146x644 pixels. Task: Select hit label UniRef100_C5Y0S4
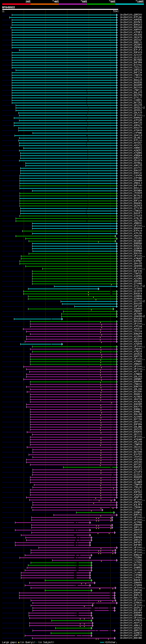pos(131,331)
